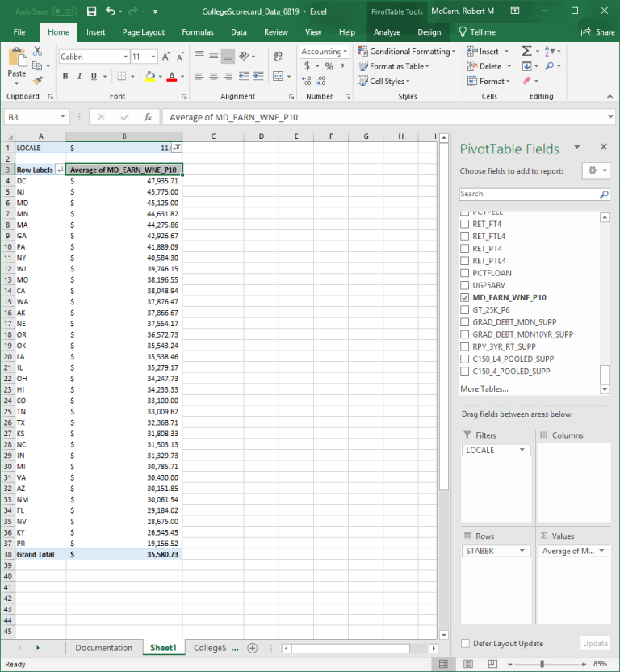The width and height of the screenshot is (620, 672).
Task: Open the Analyze ribbon tab
Action: (x=387, y=32)
